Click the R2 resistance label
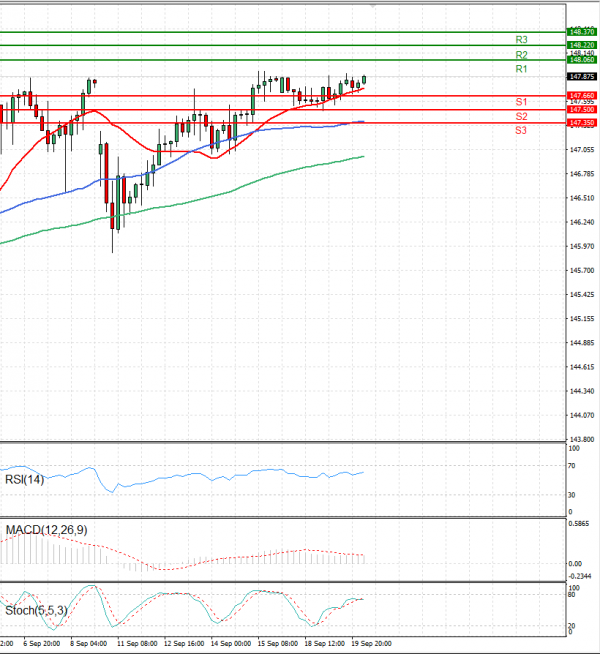Viewport: 600px width, 654px height. click(x=521, y=54)
